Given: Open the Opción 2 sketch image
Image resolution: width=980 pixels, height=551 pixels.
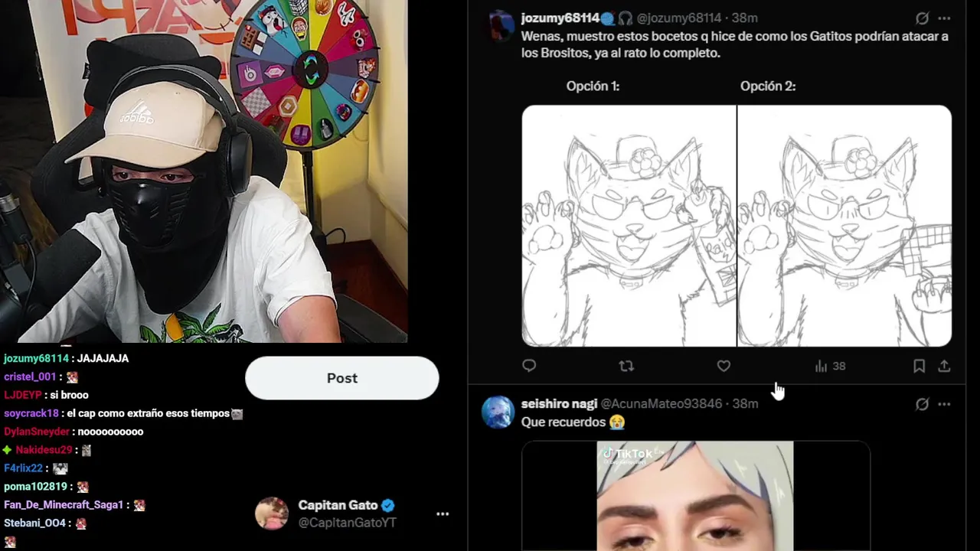Looking at the screenshot, I should pos(844,226).
